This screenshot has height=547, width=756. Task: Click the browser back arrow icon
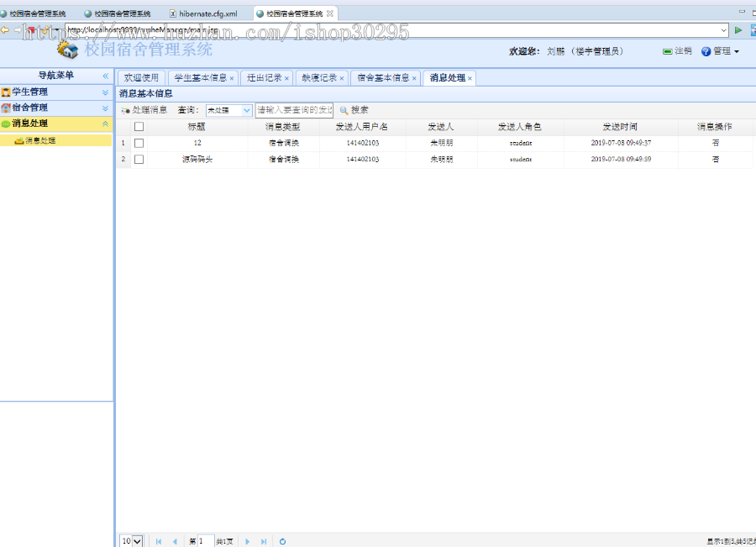pyautogui.click(x=5, y=30)
